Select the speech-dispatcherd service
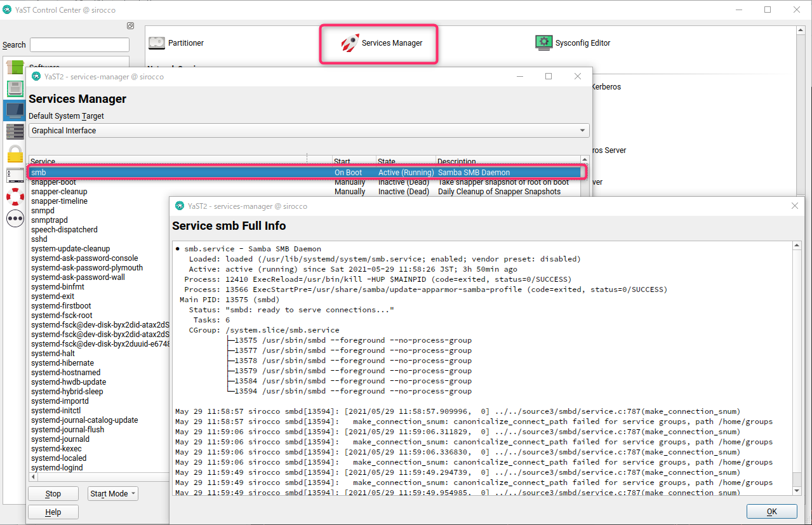812x525 pixels. coord(64,230)
